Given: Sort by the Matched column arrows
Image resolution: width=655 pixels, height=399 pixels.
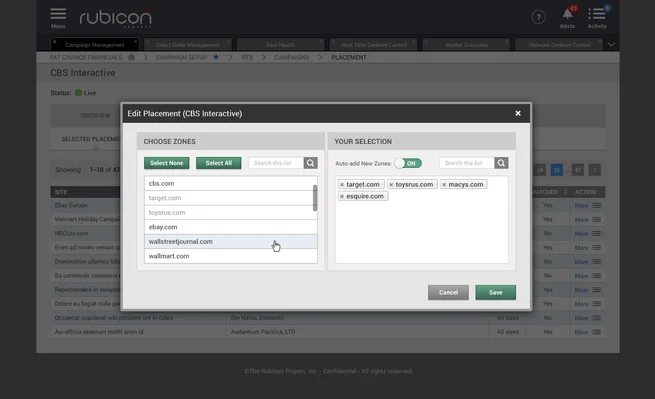Looking at the screenshot, I should (x=565, y=192).
